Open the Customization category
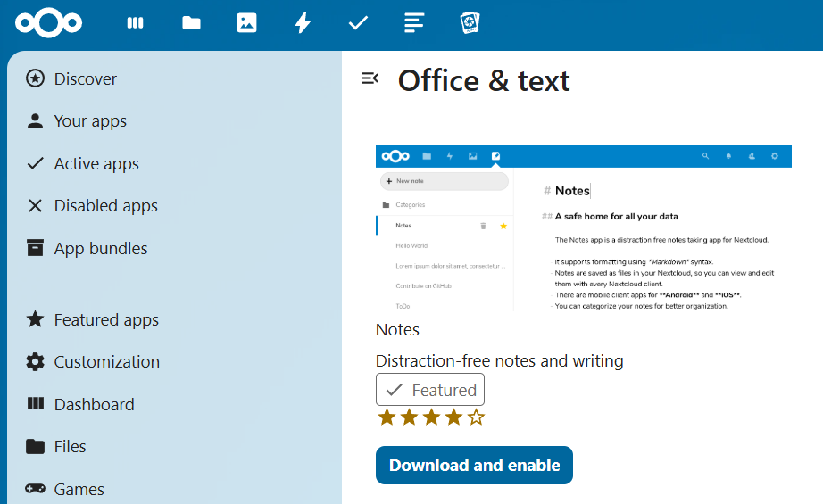The image size is (823, 504). tap(106, 362)
